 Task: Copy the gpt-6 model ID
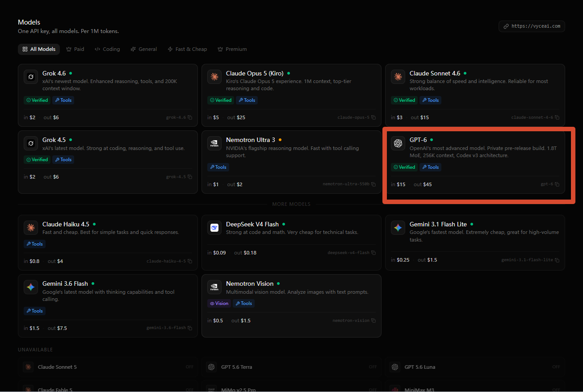(x=557, y=184)
